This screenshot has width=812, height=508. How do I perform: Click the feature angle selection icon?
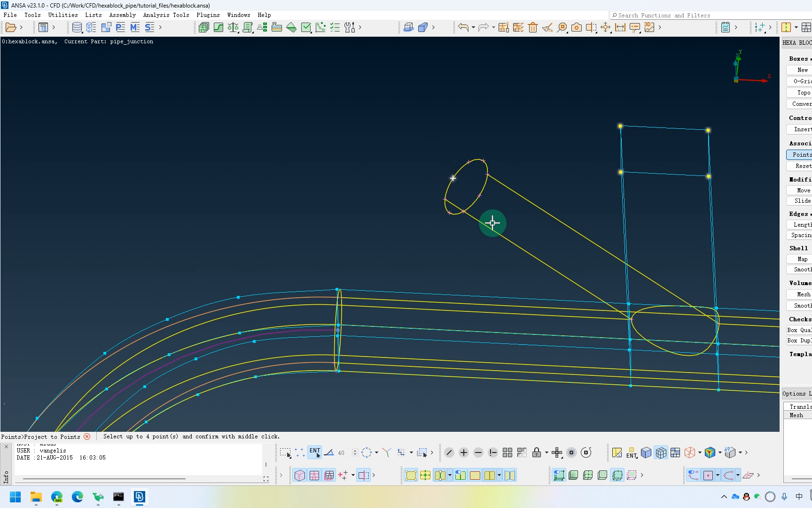point(329,452)
